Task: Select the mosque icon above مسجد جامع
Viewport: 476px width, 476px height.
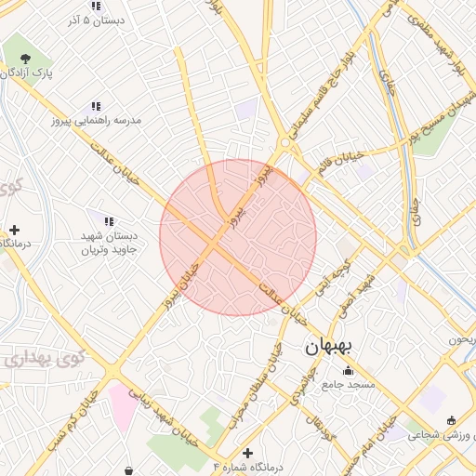Action: point(348,371)
